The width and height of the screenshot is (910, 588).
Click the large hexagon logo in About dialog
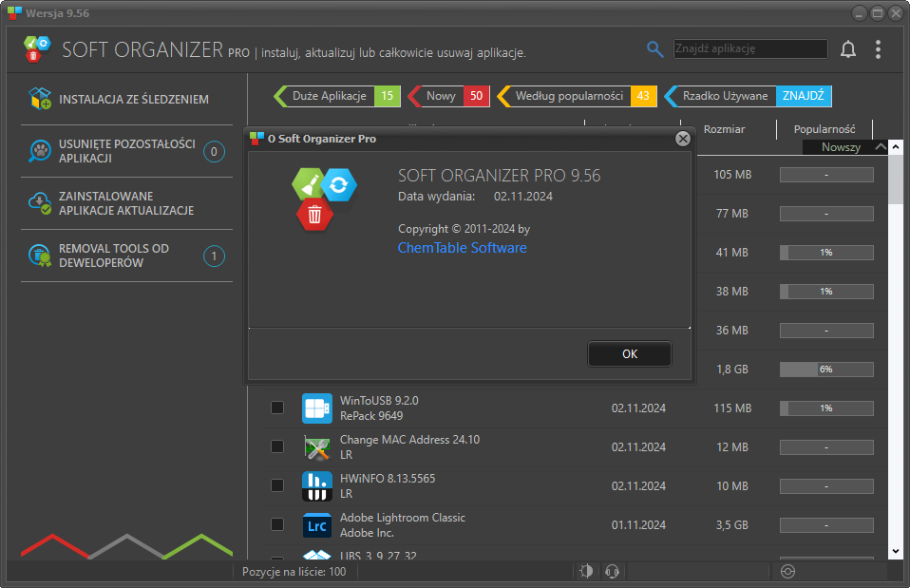324,199
